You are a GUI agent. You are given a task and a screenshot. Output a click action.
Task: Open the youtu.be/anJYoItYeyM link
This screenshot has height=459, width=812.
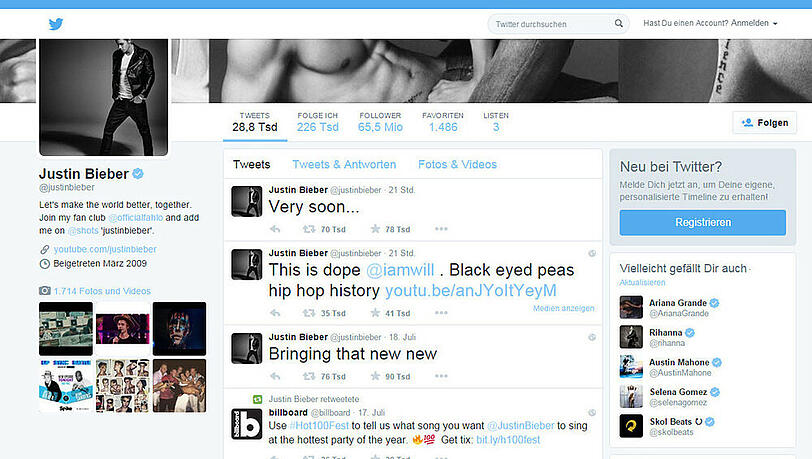[471, 291]
